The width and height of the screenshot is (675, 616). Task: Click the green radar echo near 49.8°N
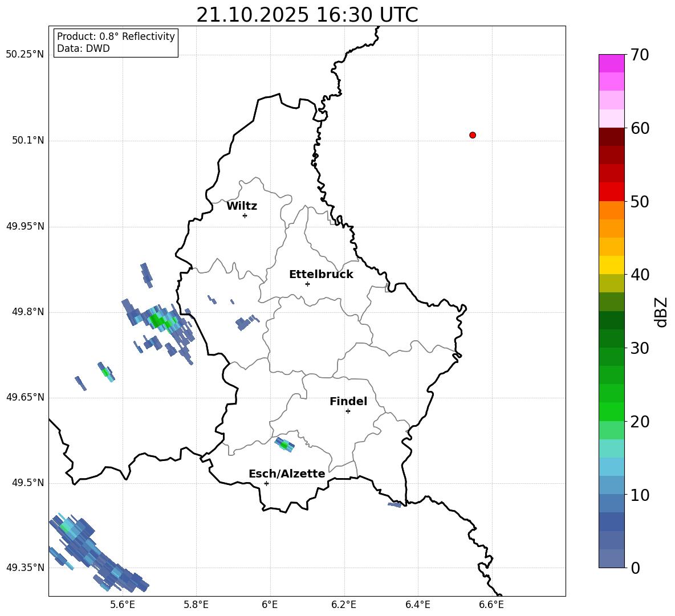pyautogui.click(x=159, y=321)
